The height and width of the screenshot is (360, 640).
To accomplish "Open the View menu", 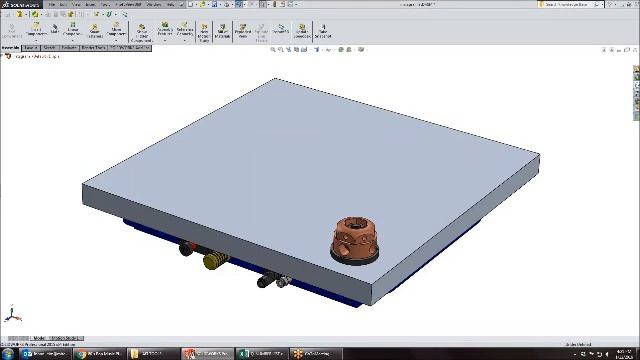I will tap(76, 4).
